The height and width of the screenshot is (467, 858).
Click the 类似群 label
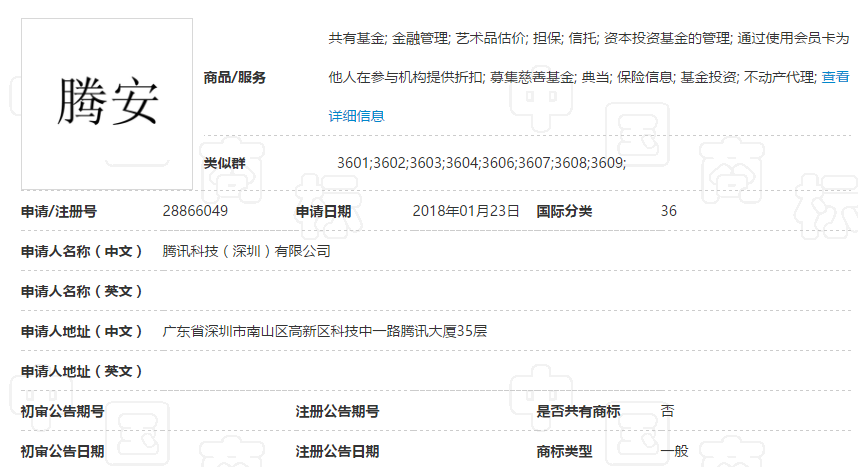point(224,163)
